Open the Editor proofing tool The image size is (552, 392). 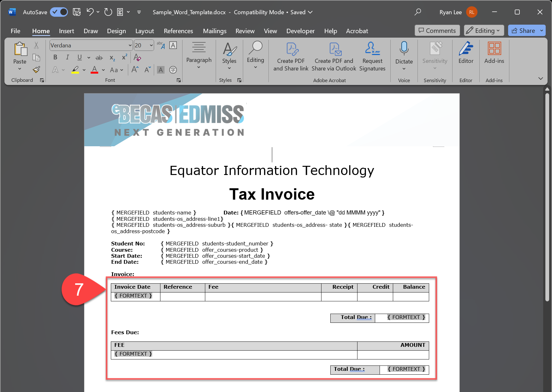pyautogui.click(x=466, y=52)
